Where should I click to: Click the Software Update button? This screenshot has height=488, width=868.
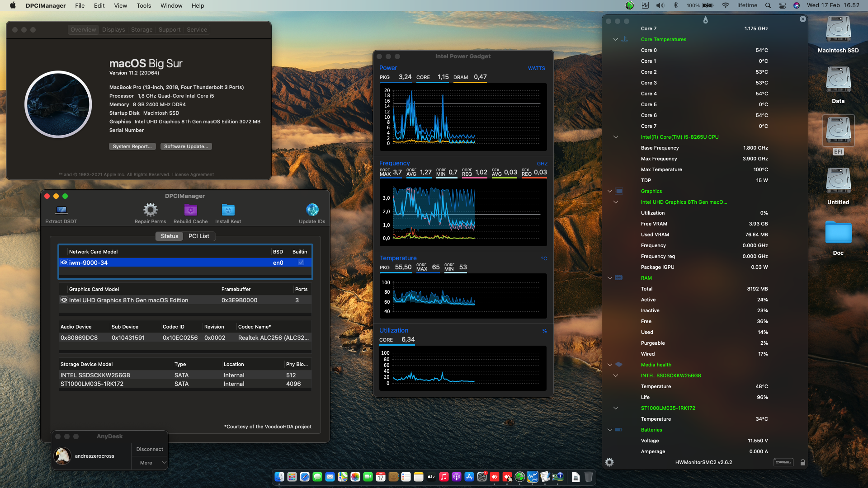coord(186,146)
